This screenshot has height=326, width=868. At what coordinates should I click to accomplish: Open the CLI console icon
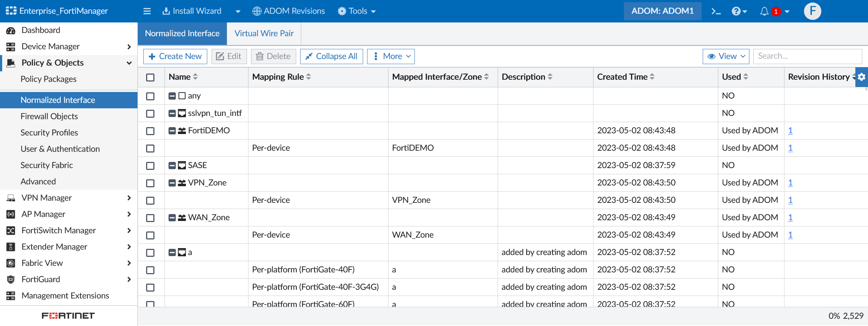click(716, 11)
